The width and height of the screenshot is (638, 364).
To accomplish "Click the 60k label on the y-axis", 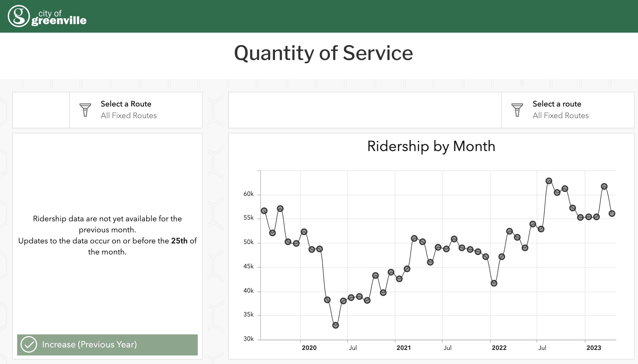I will point(248,194).
